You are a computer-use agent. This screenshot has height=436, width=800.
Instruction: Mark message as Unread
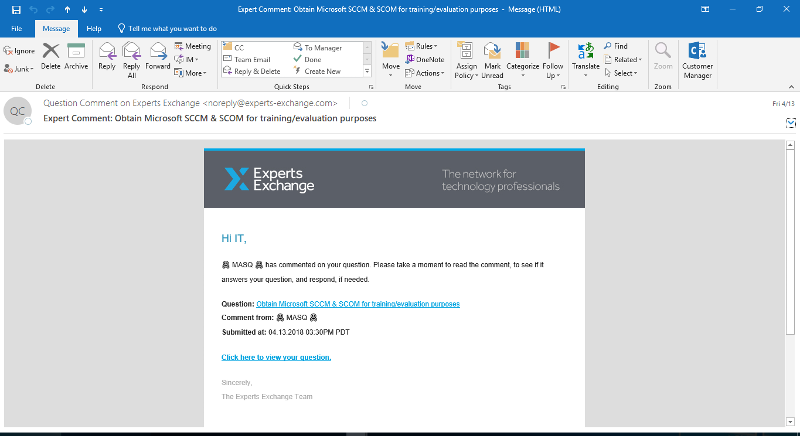[492, 60]
